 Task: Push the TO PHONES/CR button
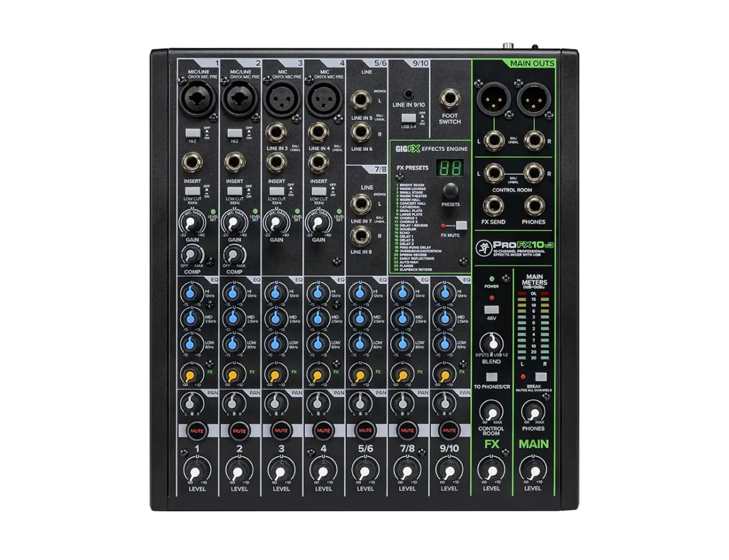click(491, 377)
